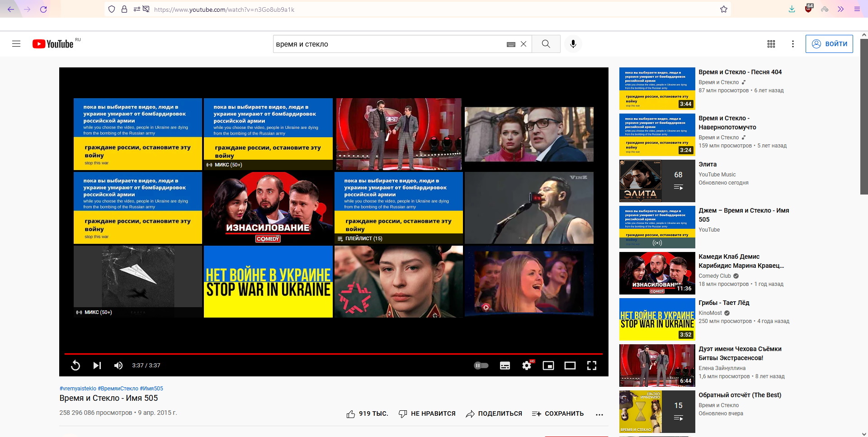
Task: Click the red video progress bar
Action: (x=334, y=354)
